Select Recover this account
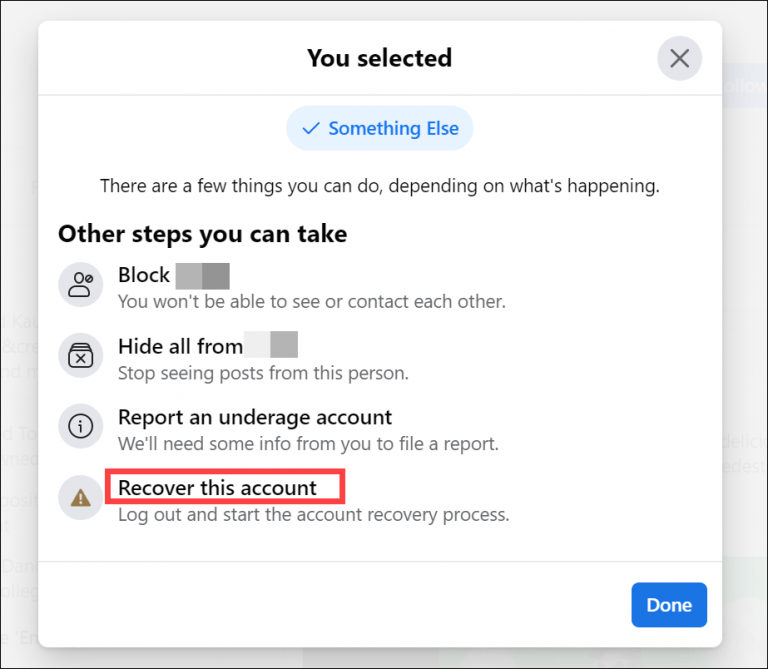The height and width of the screenshot is (669, 768). tap(217, 488)
